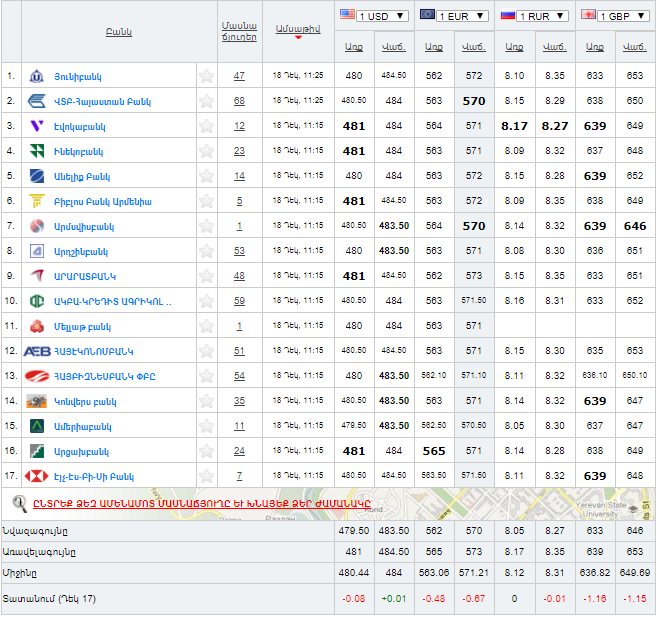The width and height of the screenshot is (656, 617).
Task: Click the Armswissbank logo icon
Action: click(37, 226)
